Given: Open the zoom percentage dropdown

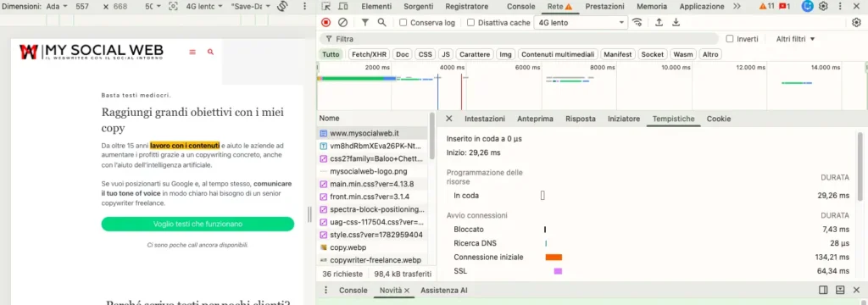Looking at the screenshot, I should (x=153, y=7).
